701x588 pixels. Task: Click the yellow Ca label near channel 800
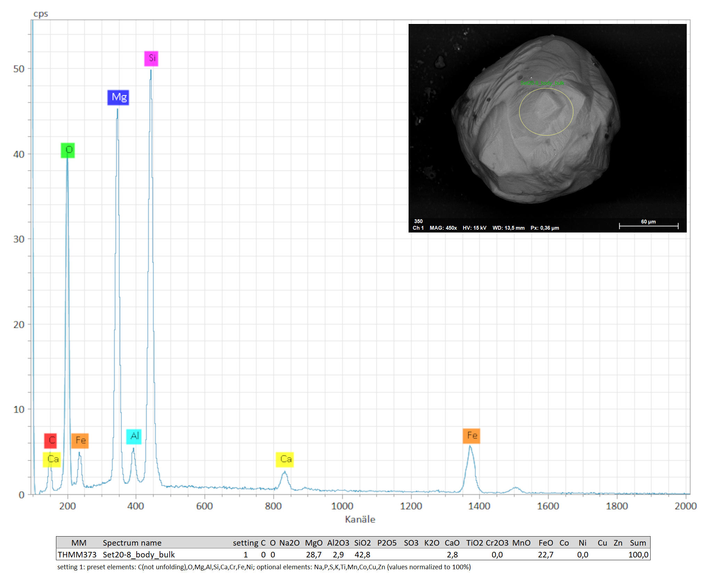285,459
